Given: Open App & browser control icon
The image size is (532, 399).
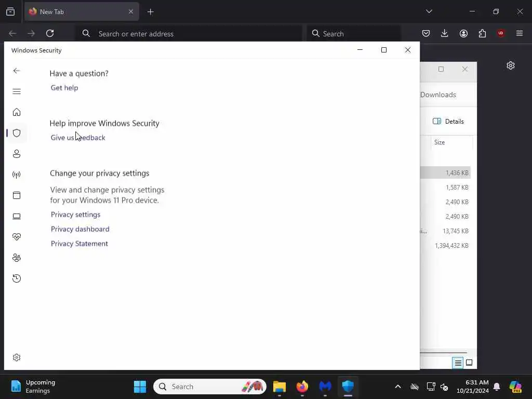Looking at the screenshot, I should [16, 195].
